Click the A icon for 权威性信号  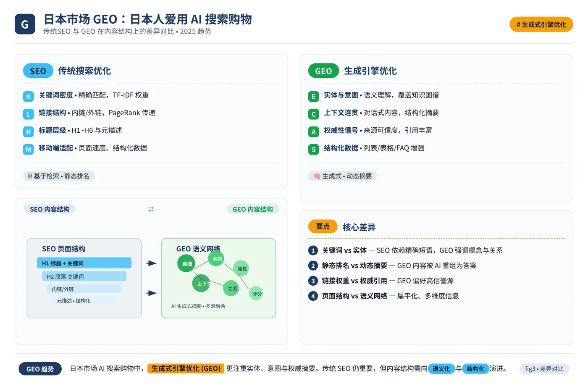pos(313,132)
